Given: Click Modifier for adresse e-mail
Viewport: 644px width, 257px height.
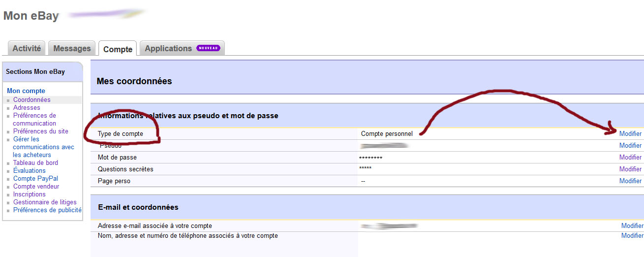Looking at the screenshot, I should 632,225.
